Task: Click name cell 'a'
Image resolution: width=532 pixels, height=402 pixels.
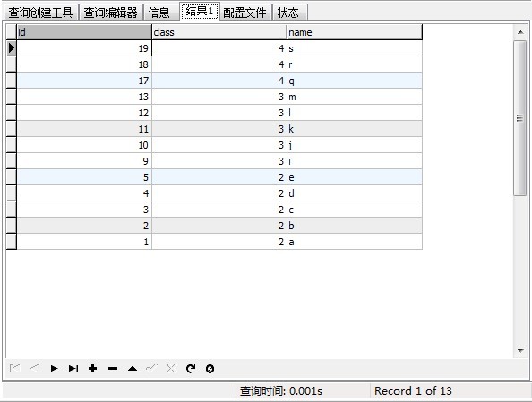Action: coord(355,242)
